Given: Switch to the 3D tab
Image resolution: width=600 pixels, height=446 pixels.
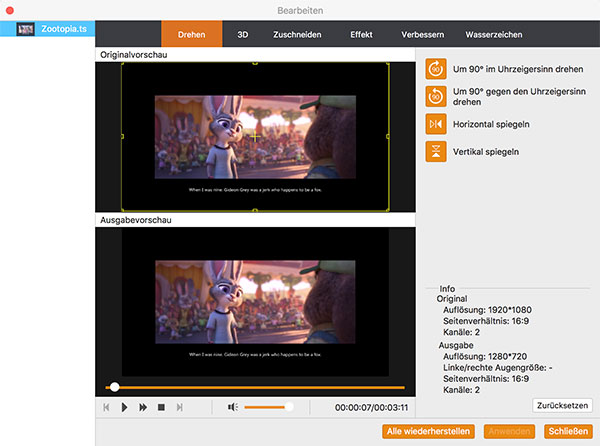Looking at the screenshot, I should point(243,34).
